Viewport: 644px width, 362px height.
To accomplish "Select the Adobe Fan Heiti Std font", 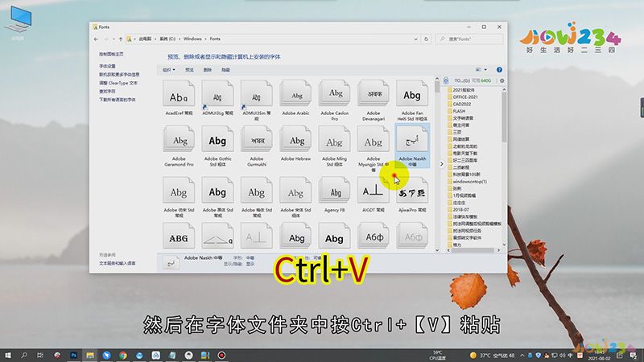I will [412, 94].
